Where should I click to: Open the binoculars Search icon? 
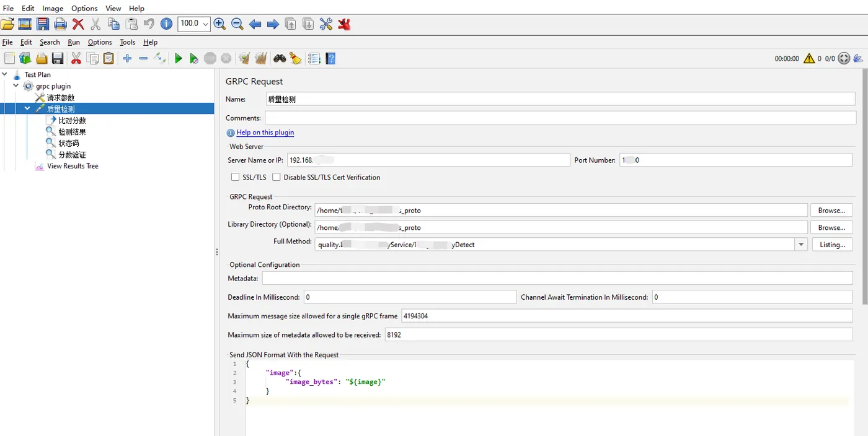pos(280,58)
